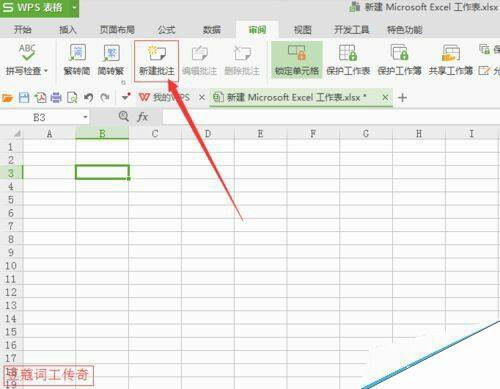Select column E header

[x=260, y=134]
